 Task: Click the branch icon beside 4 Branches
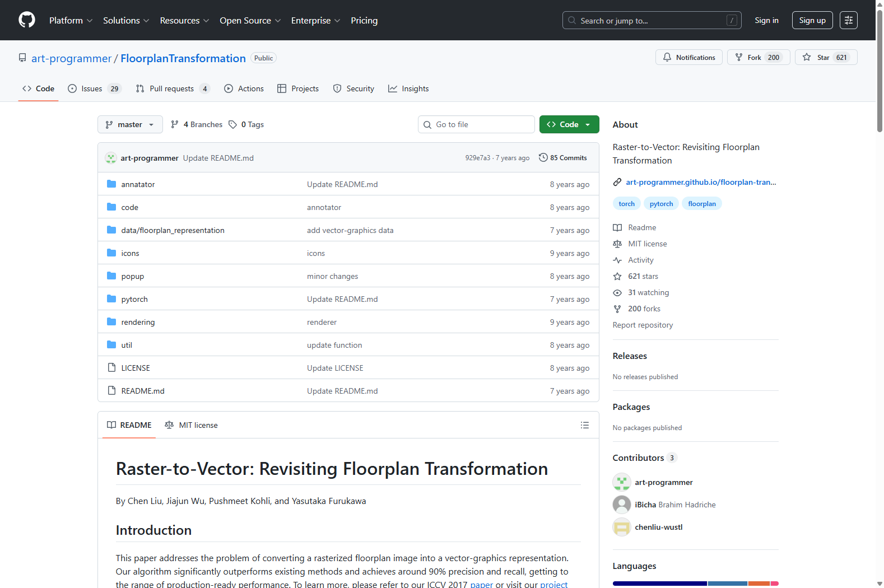(x=175, y=124)
